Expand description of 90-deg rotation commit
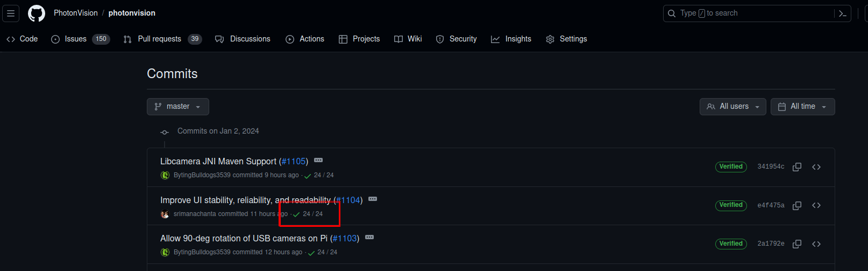 (x=369, y=238)
